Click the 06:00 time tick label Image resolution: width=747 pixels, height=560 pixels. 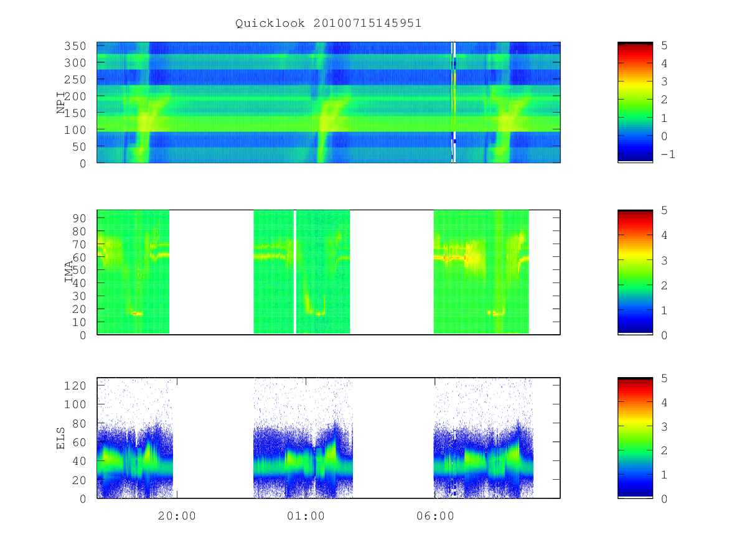point(435,516)
